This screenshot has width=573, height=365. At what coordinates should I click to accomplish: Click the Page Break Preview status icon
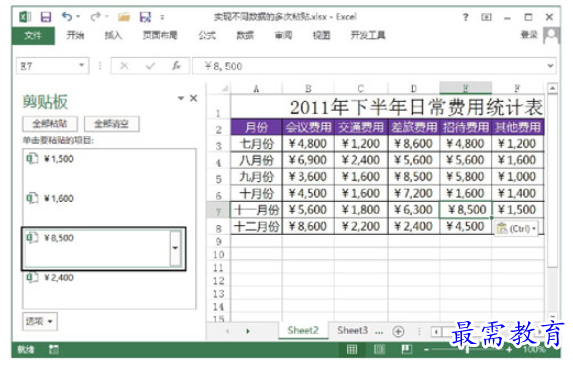coord(406,350)
